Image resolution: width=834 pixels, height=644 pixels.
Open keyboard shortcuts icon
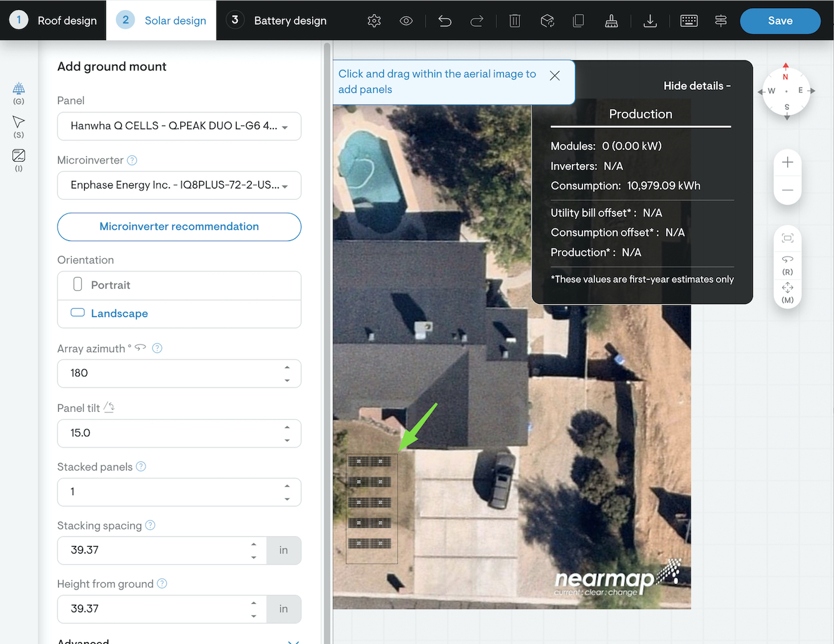pyautogui.click(x=689, y=21)
